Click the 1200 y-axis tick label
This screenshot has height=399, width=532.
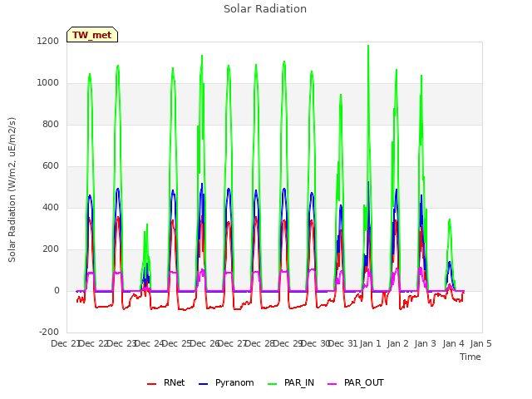(48, 41)
